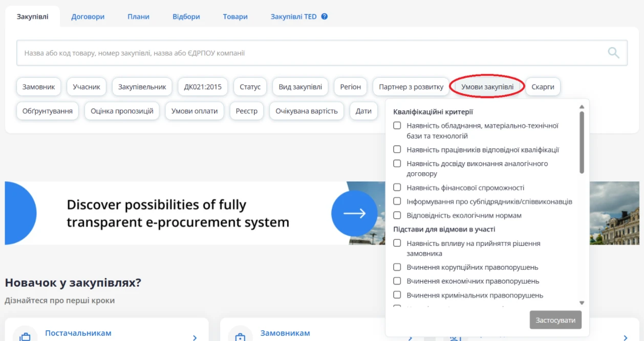This screenshot has height=341, width=644.
Task: Enable Вчинення кримінальних правопорушень checkbox
Action: click(397, 295)
